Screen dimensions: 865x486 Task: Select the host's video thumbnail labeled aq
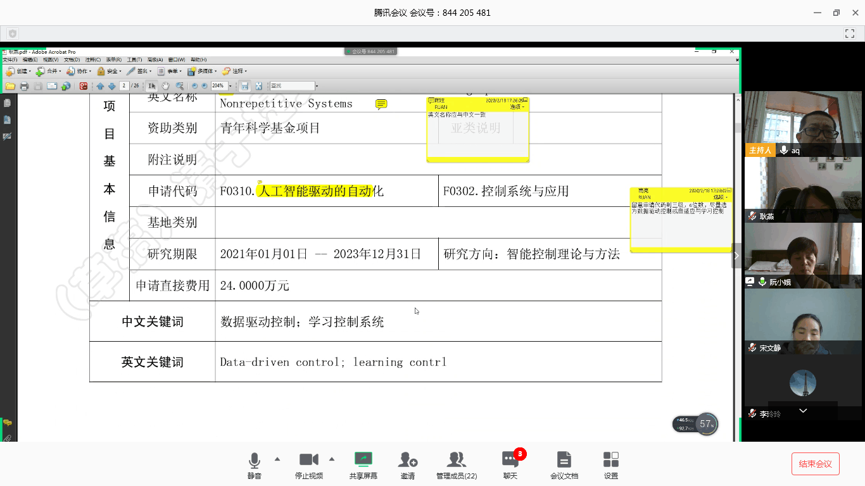tap(802, 123)
